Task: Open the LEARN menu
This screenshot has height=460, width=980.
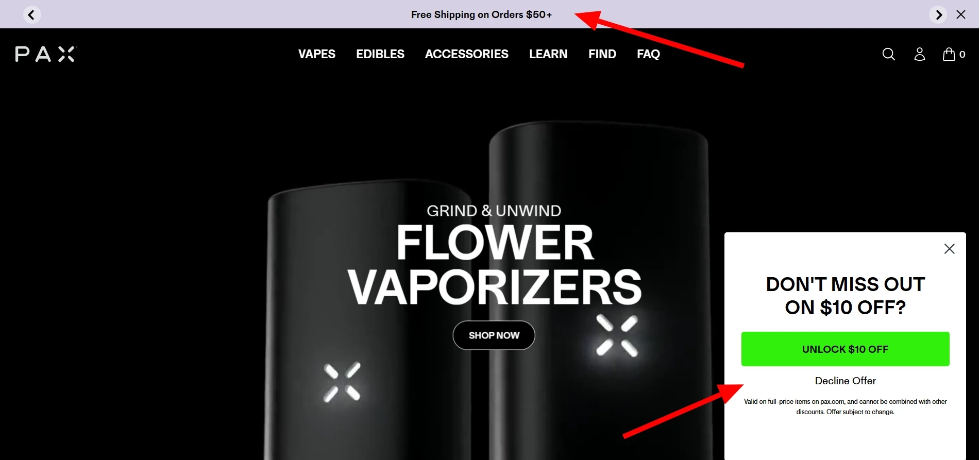Action: point(548,54)
